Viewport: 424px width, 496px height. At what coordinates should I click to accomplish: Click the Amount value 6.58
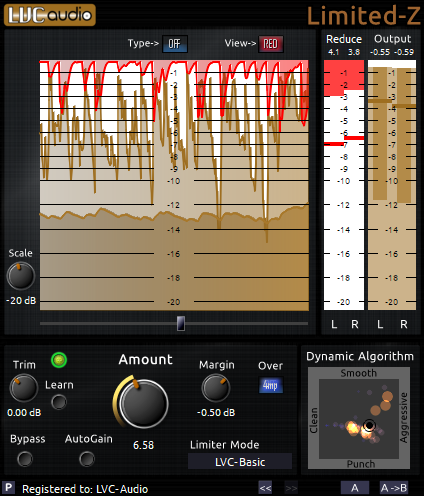click(x=143, y=445)
